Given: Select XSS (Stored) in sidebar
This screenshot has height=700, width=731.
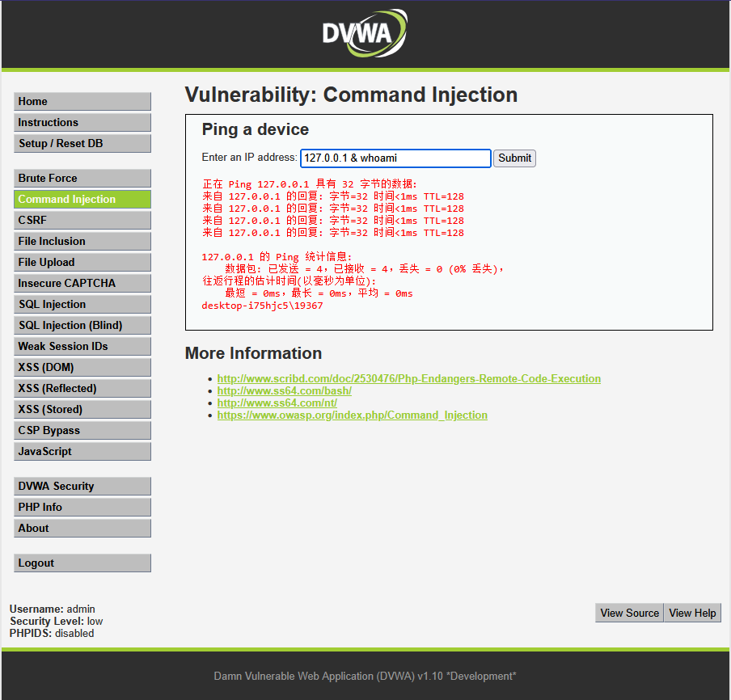Looking at the screenshot, I should coord(82,409).
